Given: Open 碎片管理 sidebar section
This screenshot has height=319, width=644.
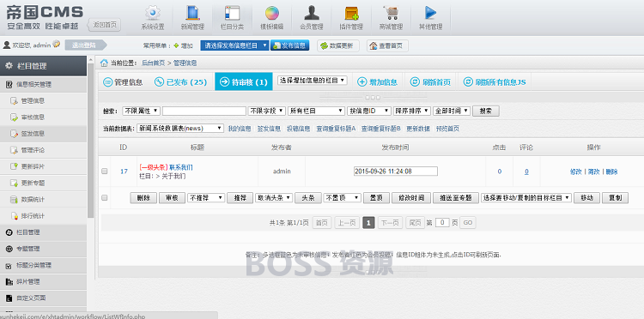Looking at the screenshot, I should 43,281.
